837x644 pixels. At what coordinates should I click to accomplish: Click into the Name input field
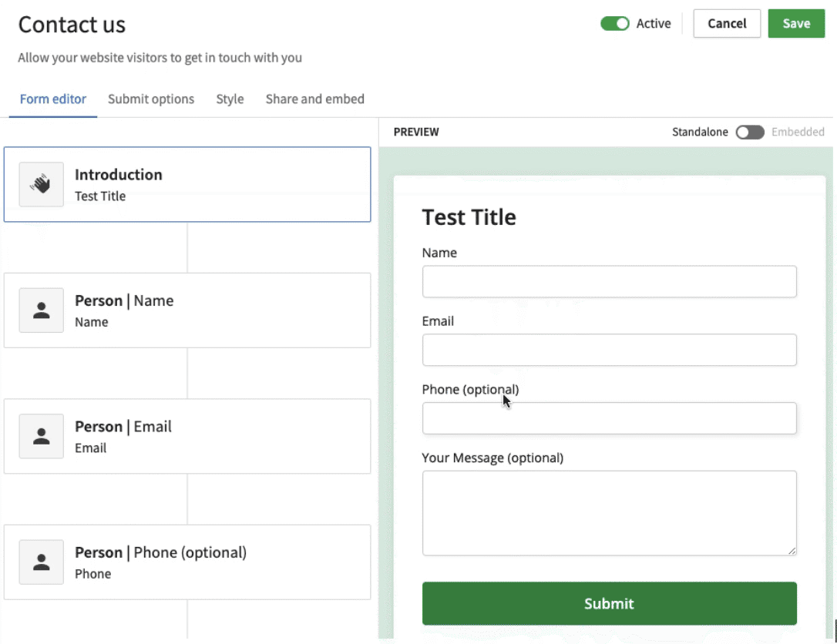pyautogui.click(x=609, y=282)
